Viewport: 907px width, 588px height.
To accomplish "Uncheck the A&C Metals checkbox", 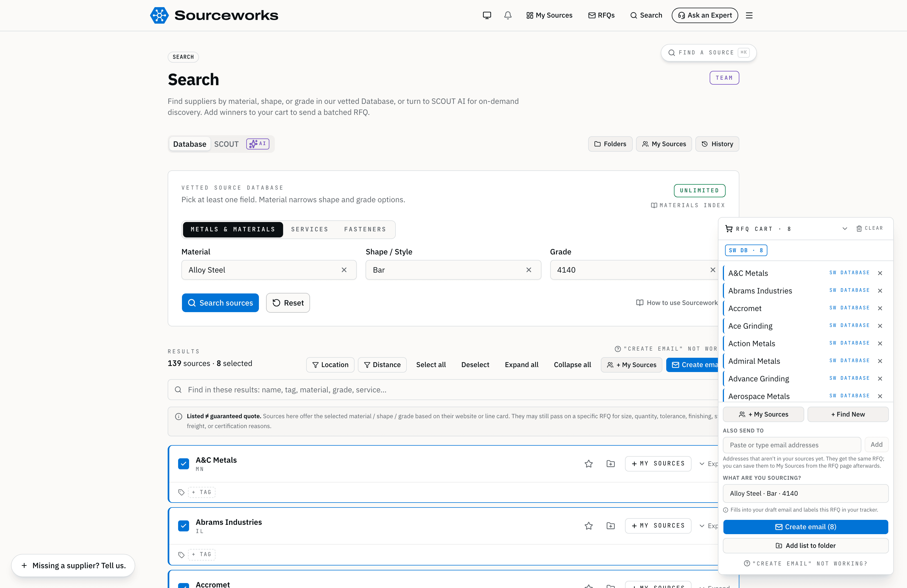I will [x=183, y=464].
